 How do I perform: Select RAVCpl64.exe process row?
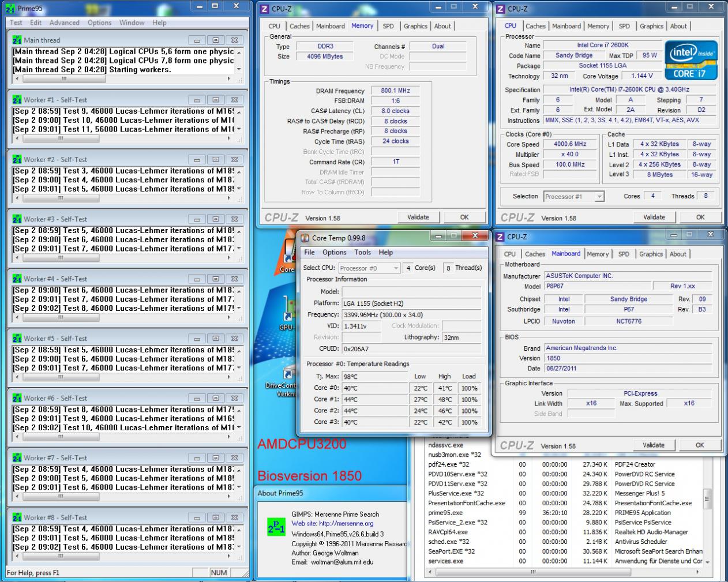click(564, 532)
